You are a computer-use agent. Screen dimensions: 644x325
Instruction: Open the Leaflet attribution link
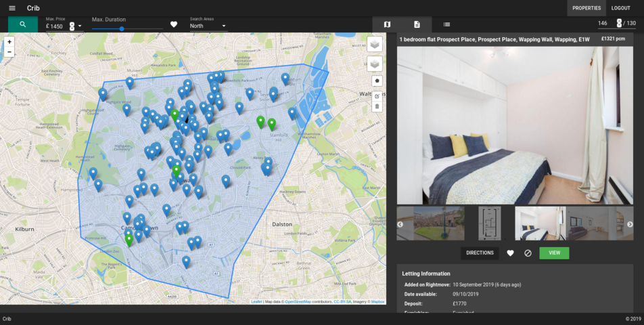pyautogui.click(x=256, y=301)
